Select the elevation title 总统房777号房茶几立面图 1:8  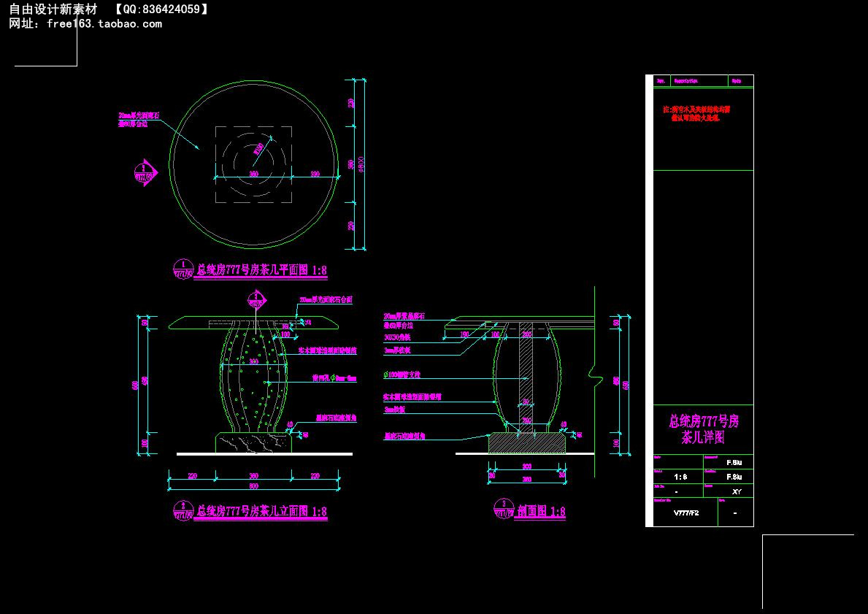click(x=262, y=511)
